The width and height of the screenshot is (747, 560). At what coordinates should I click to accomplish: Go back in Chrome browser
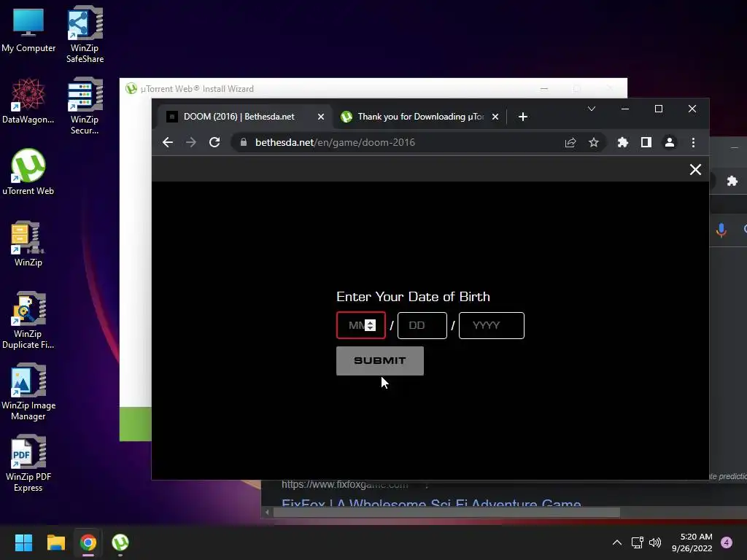click(x=168, y=142)
